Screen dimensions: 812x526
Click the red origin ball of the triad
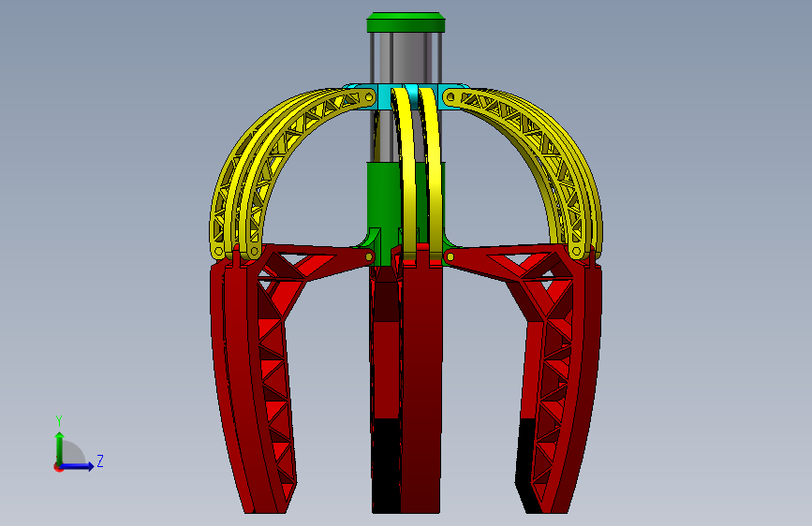tap(58, 467)
